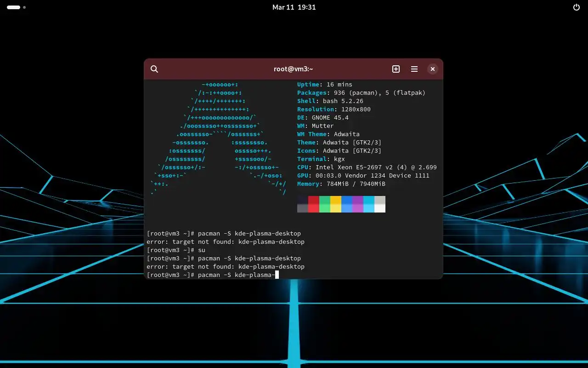Click the white block in lower palette row
Screen dimensions: 588x368
pyautogui.click(x=380, y=208)
